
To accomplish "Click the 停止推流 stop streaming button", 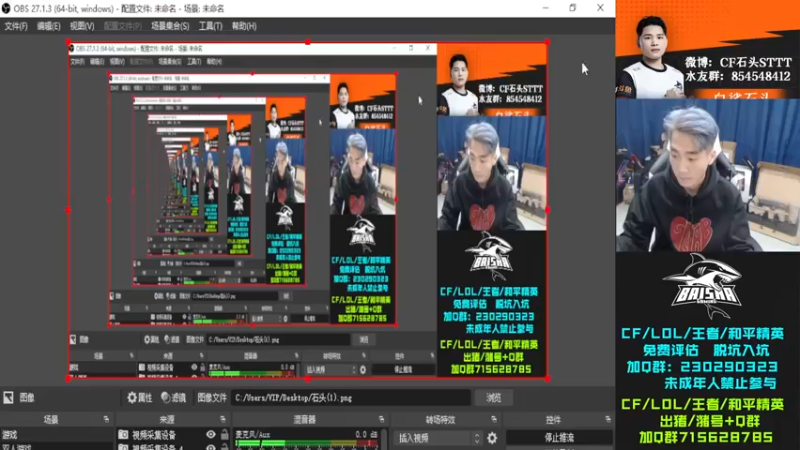I will click(x=559, y=438).
